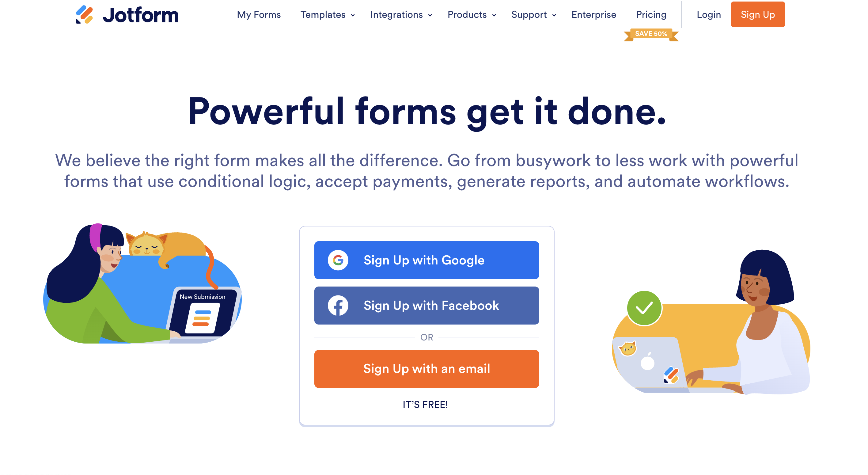
Task: Expand the Integrations dropdown menu
Action: pos(402,15)
